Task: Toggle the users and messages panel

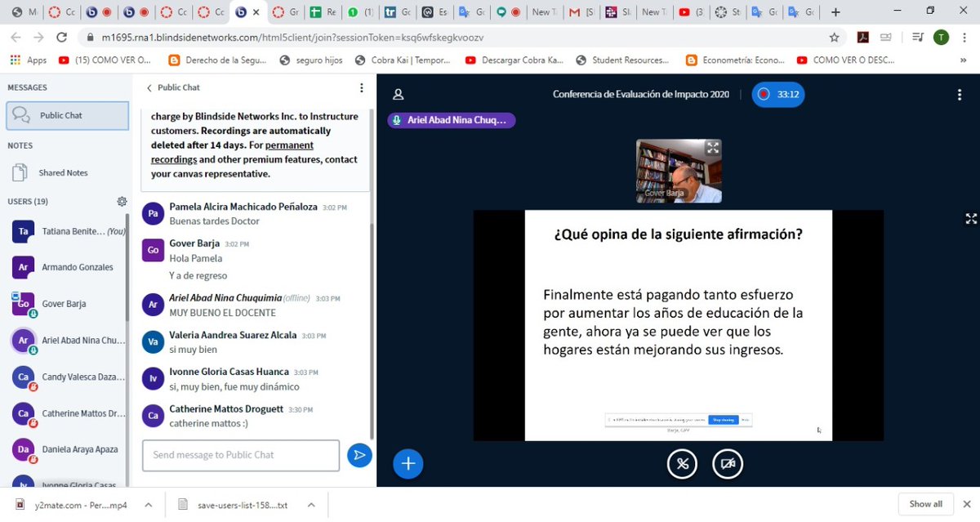Action: click(399, 95)
